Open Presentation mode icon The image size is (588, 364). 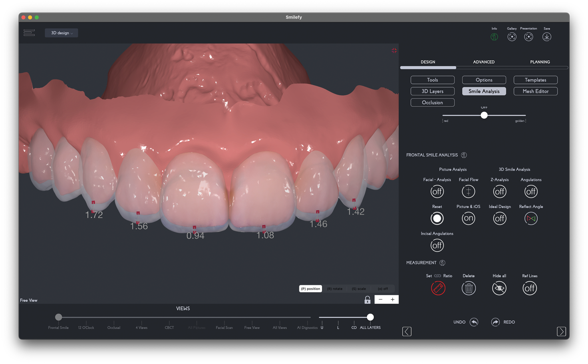[528, 37]
